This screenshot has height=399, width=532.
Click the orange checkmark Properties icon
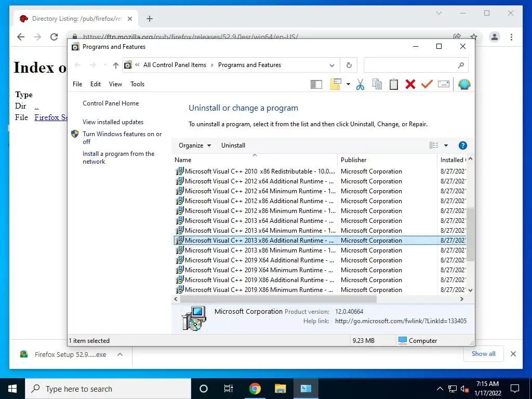(427, 84)
